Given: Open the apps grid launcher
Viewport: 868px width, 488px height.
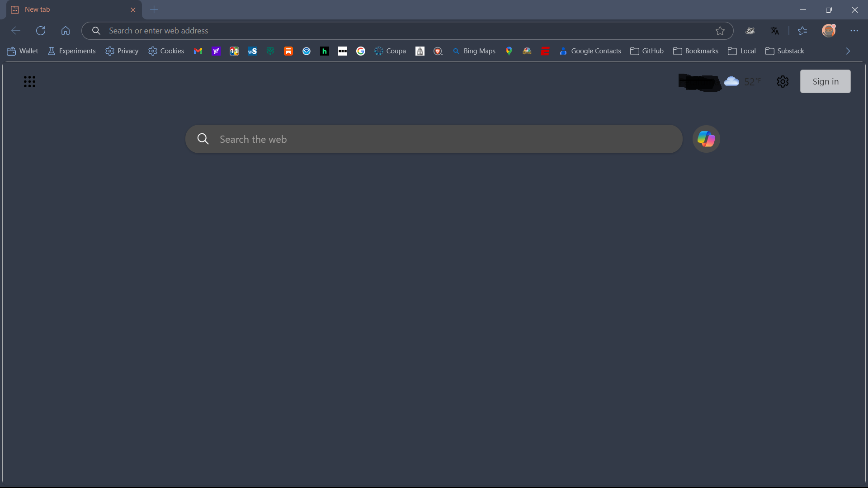Looking at the screenshot, I should [x=29, y=82].
